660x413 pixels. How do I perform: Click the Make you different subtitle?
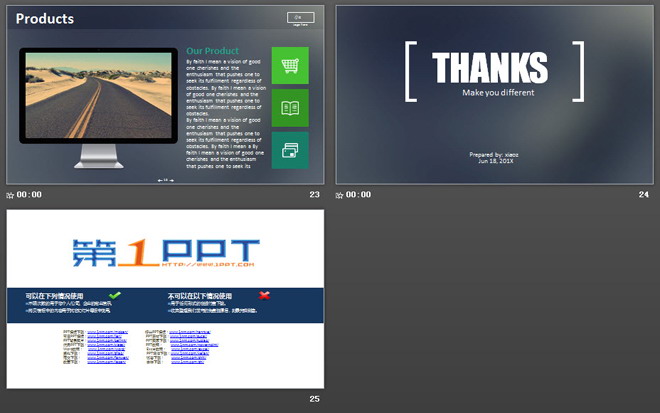tap(498, 93)
